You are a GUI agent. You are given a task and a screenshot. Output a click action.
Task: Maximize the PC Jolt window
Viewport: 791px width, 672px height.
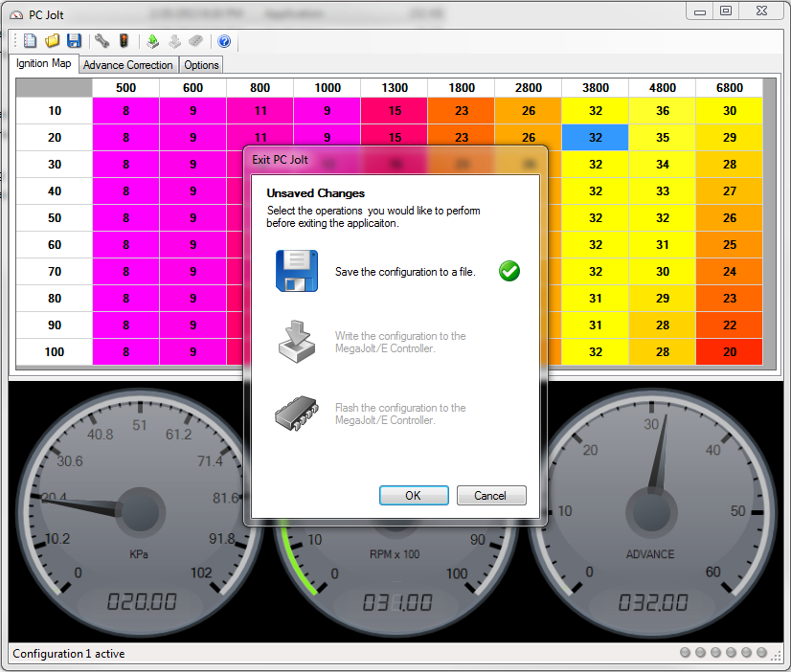coord(726,11)
